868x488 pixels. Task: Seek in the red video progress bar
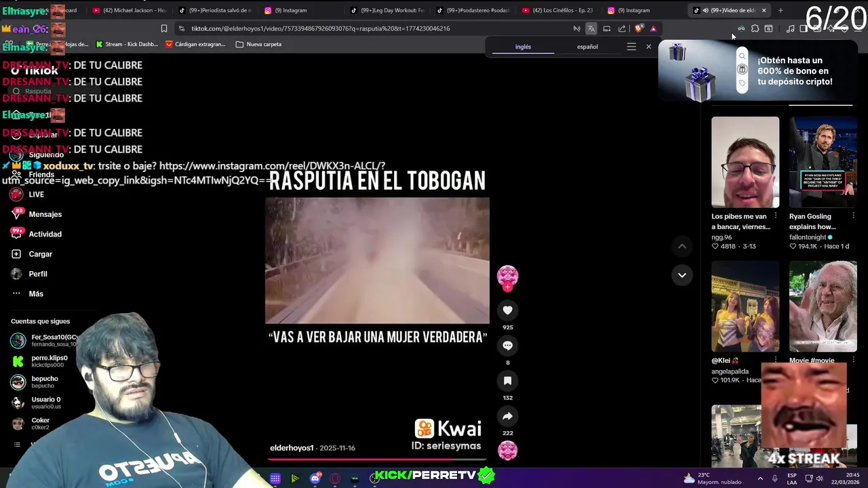pyautogui.click(x=377, y=459)
